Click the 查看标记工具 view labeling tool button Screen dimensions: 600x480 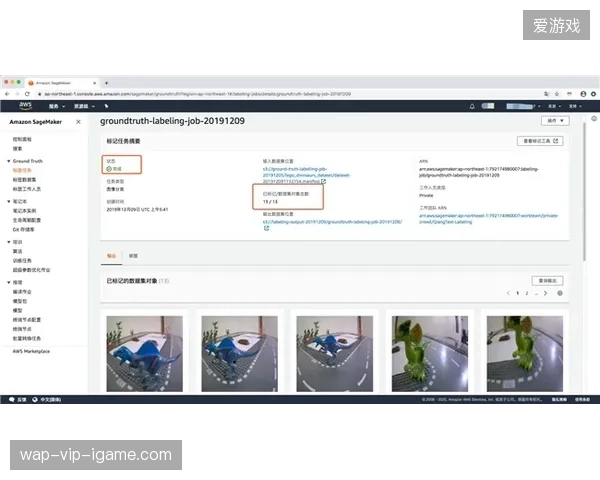540,141
